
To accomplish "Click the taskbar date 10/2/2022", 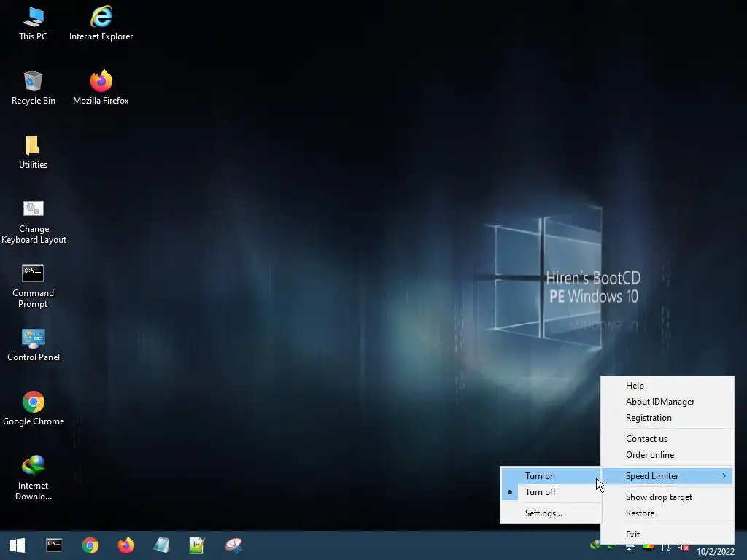I will [715, 551].
